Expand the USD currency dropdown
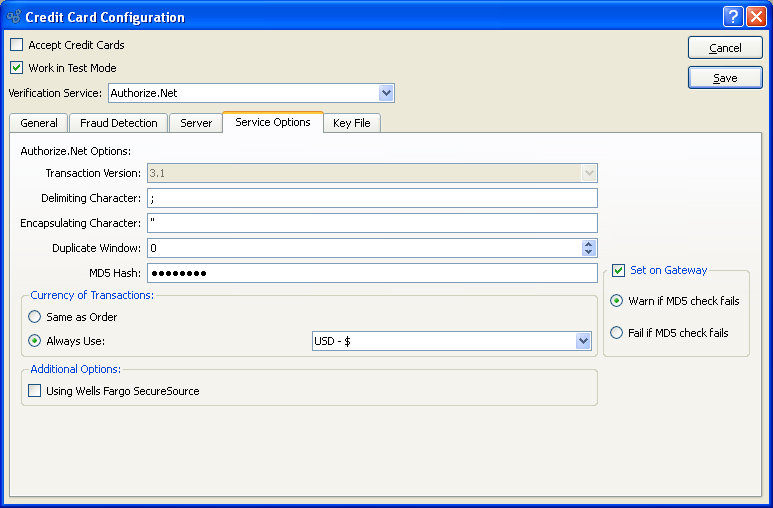Viewport: 773px width, 508px height. [584, 342]
